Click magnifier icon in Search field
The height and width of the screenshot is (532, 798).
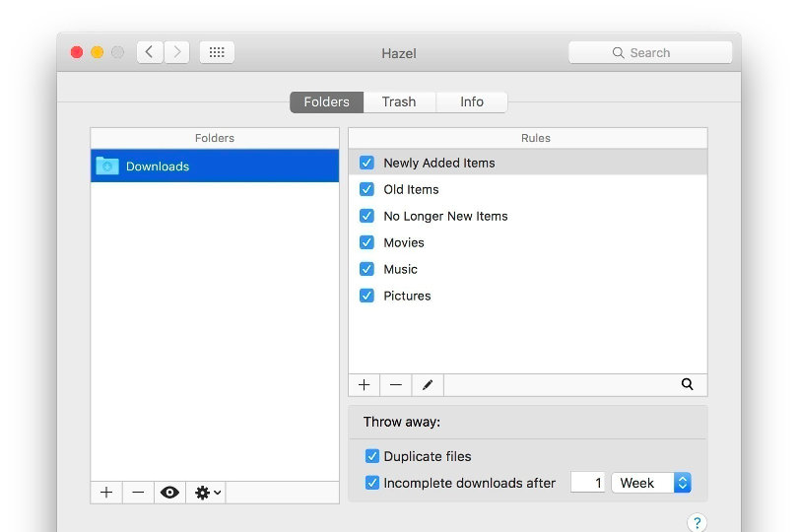[x=618, y=52]
